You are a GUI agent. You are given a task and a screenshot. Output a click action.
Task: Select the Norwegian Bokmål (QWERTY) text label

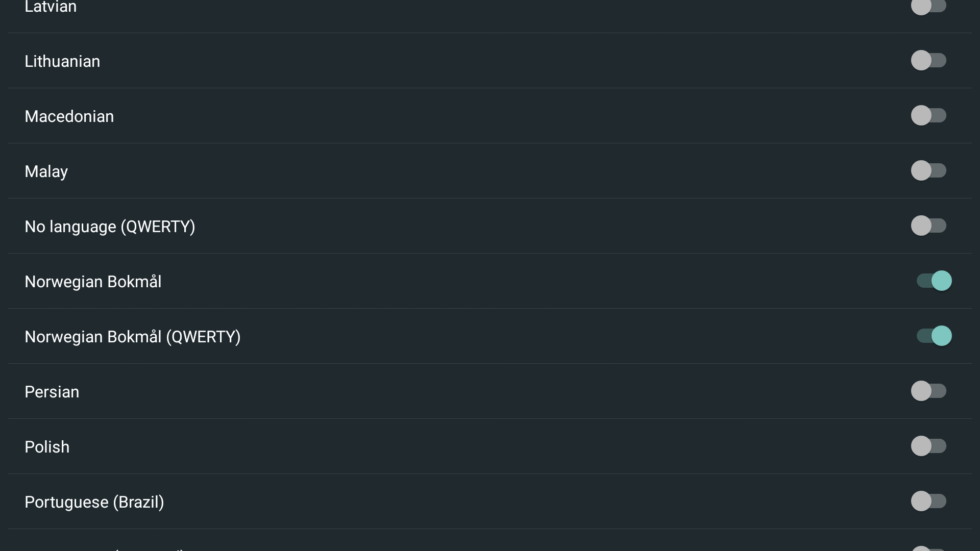coord(133,337)
